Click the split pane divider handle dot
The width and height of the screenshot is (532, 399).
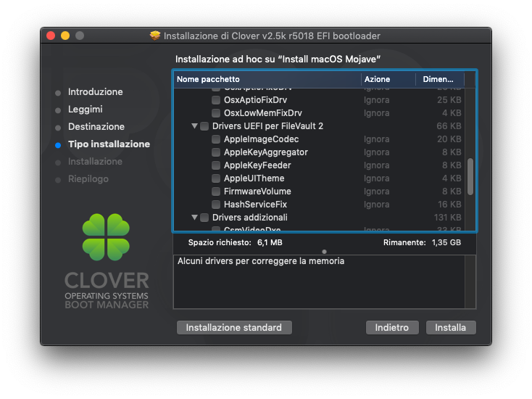tap(325, 252)
